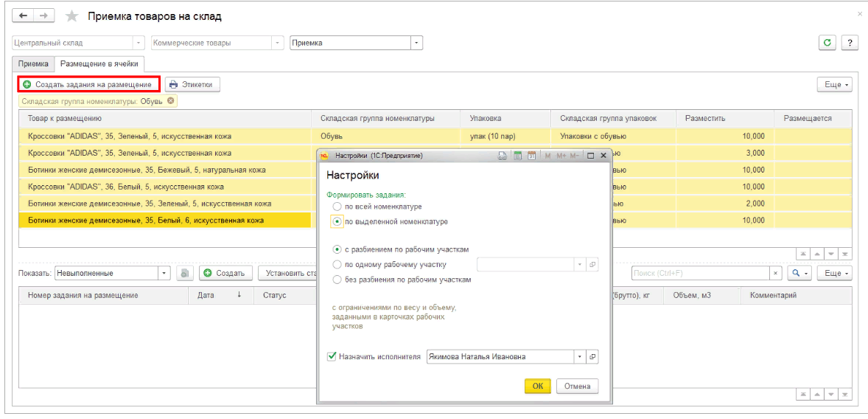
Task: Click the Поиск (Ctrl+F) search field
Action: tap(700, 273)
